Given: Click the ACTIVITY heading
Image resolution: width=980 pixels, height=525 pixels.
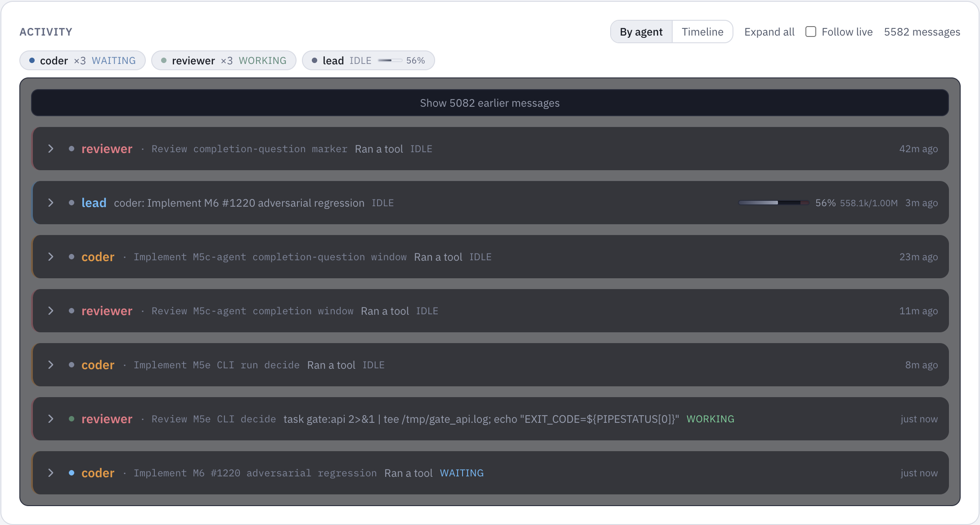Looking at the screenshot, I should (x=46, y=32).
